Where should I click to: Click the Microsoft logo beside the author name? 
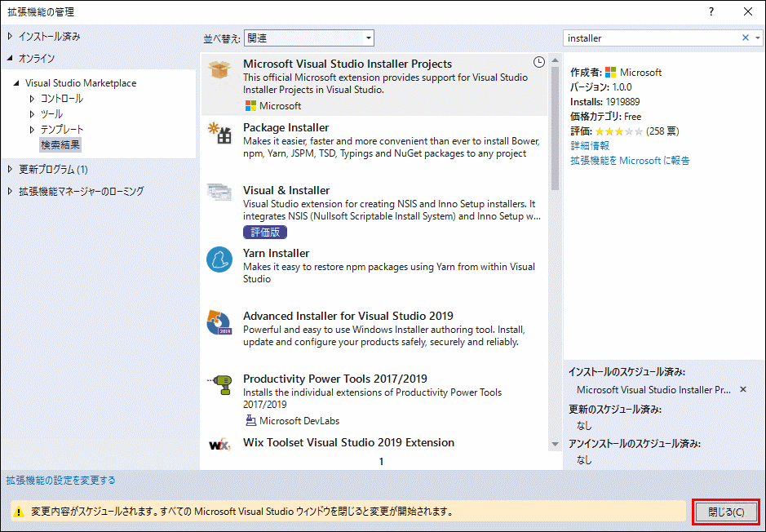point(611,73)
